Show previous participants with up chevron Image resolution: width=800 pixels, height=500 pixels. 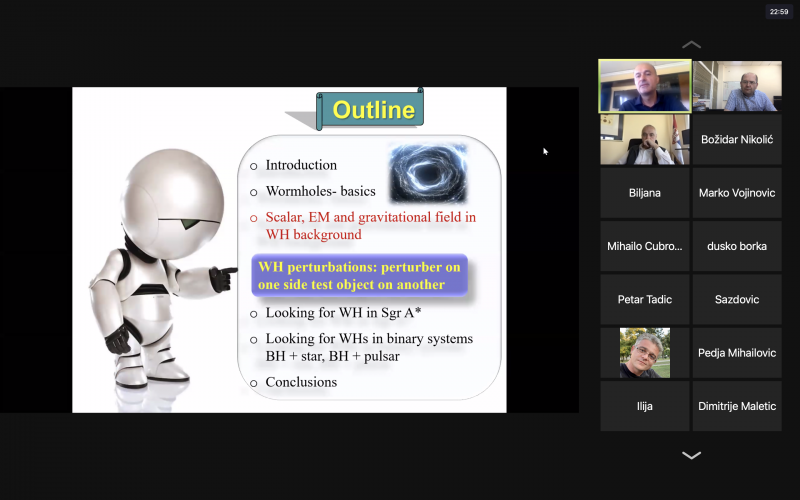point(691,45)
